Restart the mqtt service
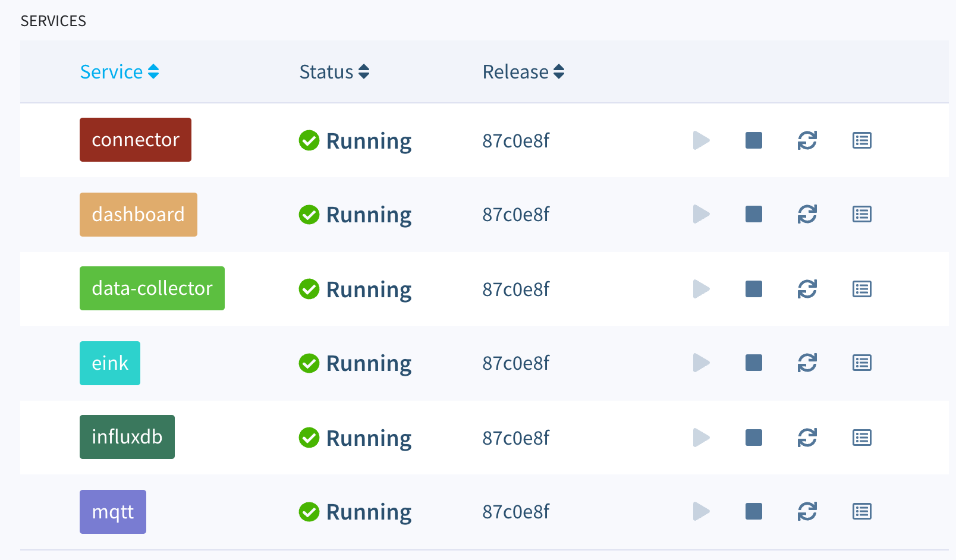This screenshot has height=560, width=956. point(807,511)
